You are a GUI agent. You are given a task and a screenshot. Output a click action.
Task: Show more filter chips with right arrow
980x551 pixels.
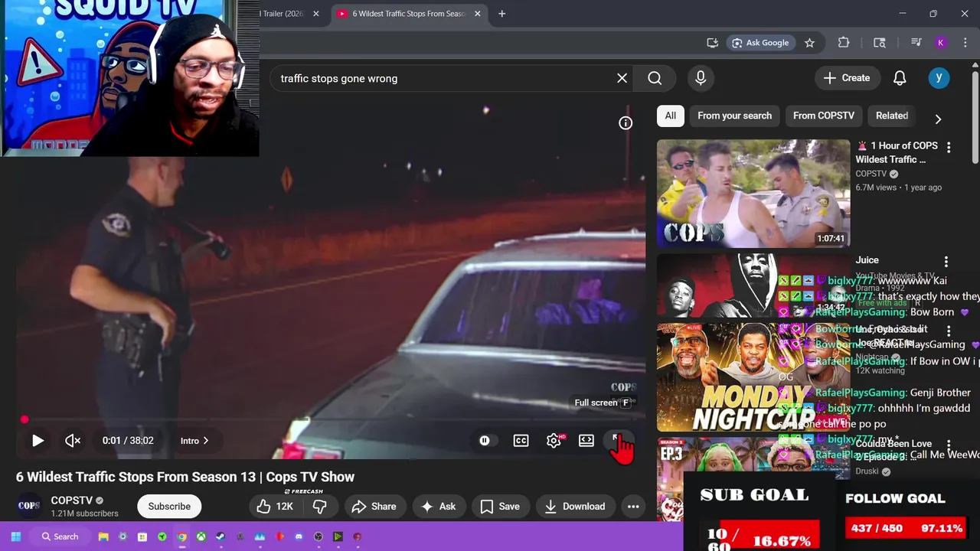(938, 119)
